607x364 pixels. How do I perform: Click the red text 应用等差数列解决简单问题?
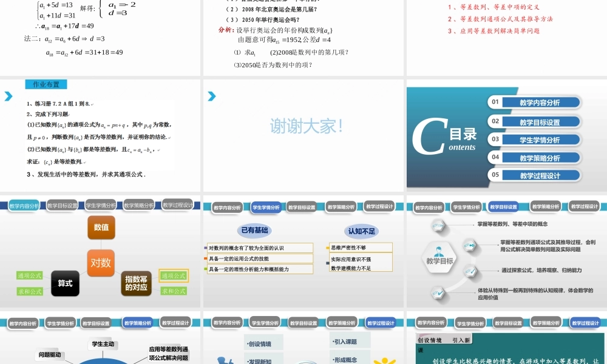500,31
